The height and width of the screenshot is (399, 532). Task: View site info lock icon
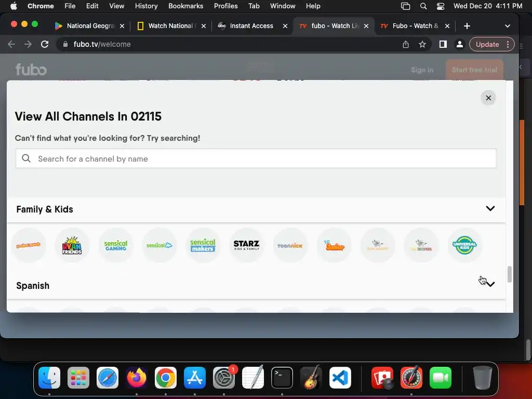[65, 44]
